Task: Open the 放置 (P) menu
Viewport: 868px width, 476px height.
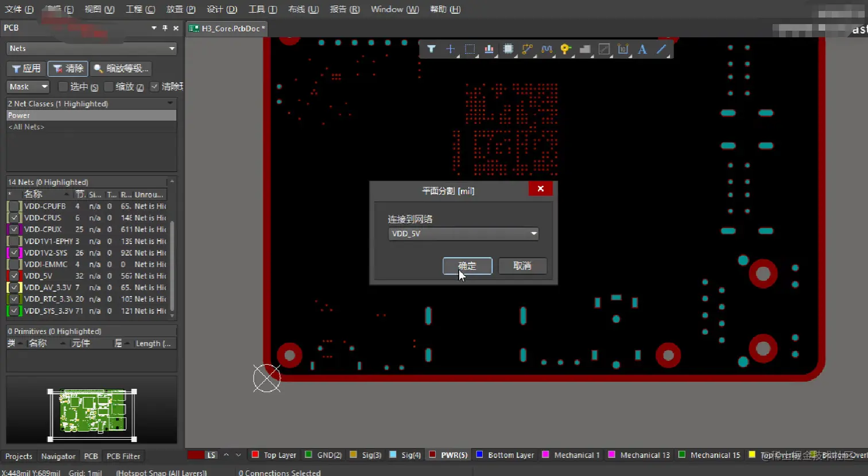Action: (181, 9)
